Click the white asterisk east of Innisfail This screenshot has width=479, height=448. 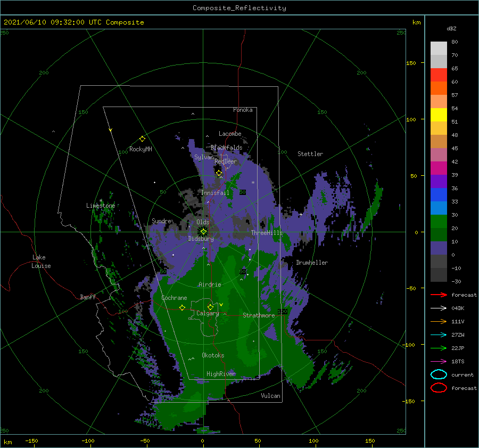[253, 183]
